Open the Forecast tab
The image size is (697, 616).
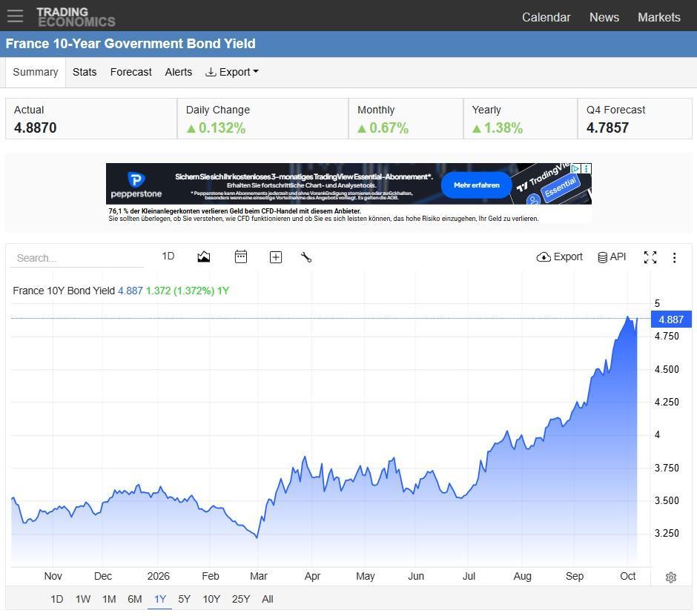coord(131,72)
